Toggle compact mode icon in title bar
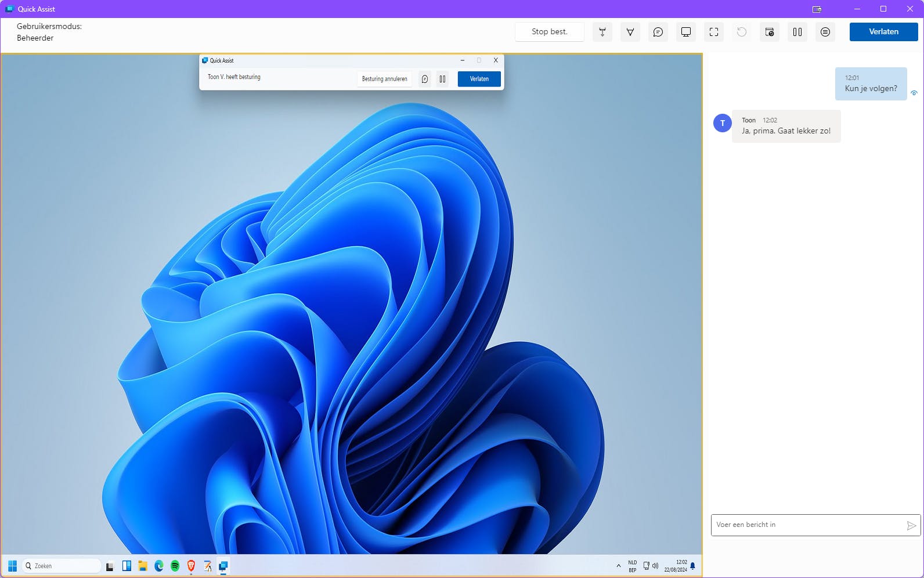The image size is (924, 578). [817, 9]
